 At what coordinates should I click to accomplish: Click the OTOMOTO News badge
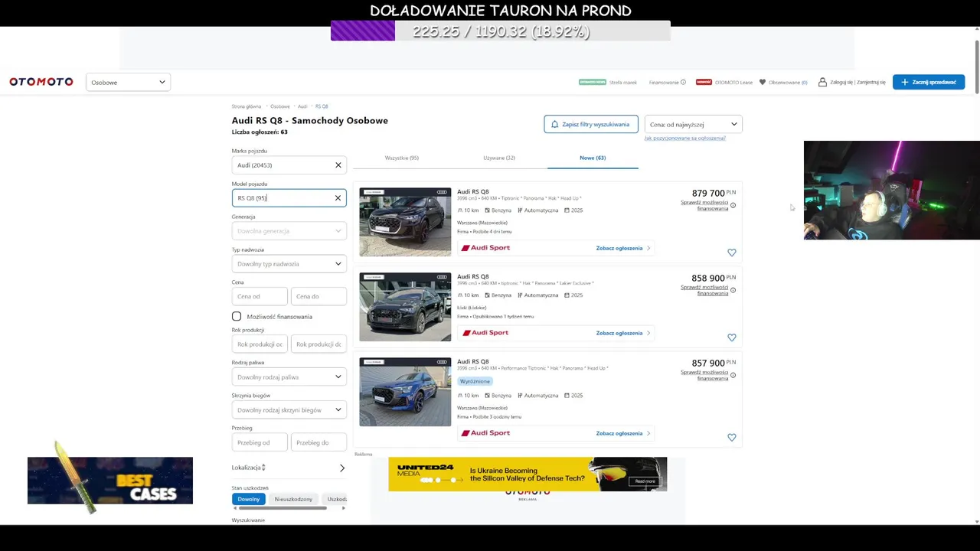click(x=593, y=82)
